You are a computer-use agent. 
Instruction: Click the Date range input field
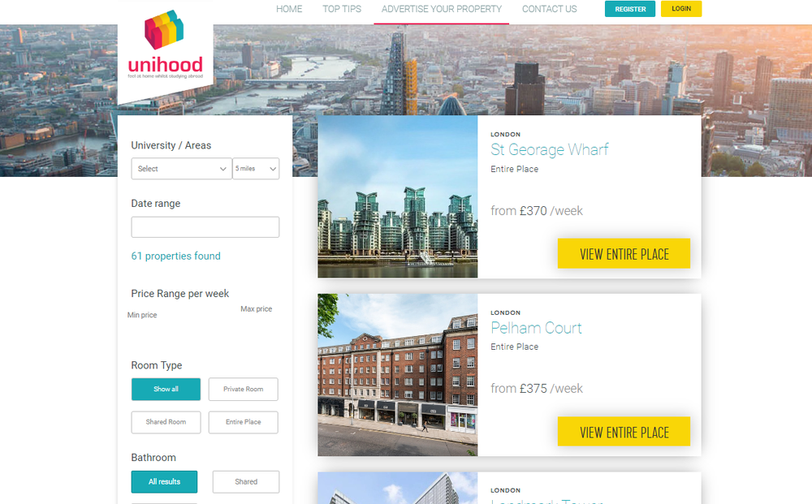pyautogui.click(x=205, y=227)
